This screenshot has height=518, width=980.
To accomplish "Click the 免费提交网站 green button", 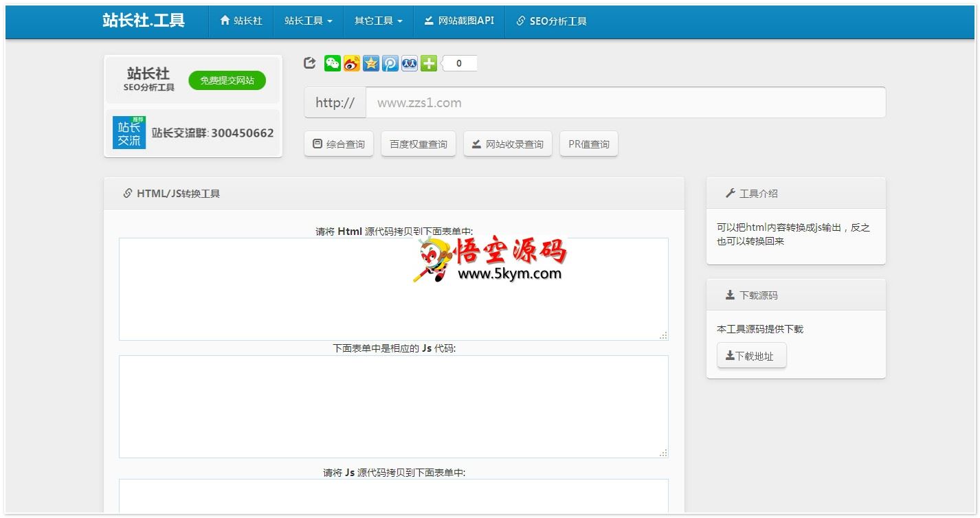I will [227, 80].
